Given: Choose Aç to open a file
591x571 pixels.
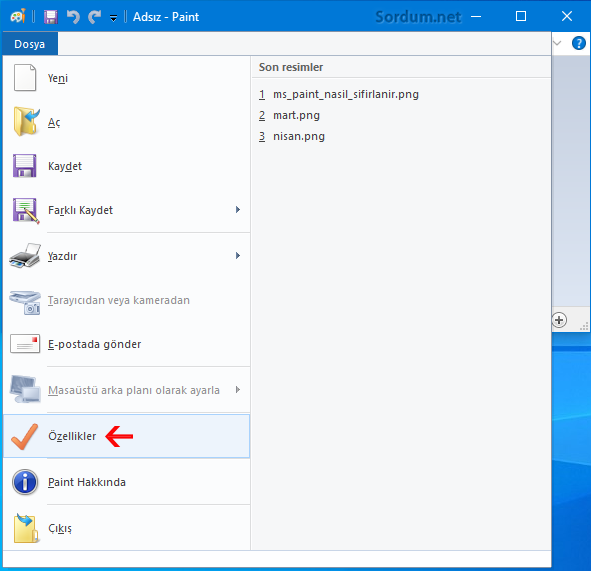Looking at the screenshot, I should (126, 122).
